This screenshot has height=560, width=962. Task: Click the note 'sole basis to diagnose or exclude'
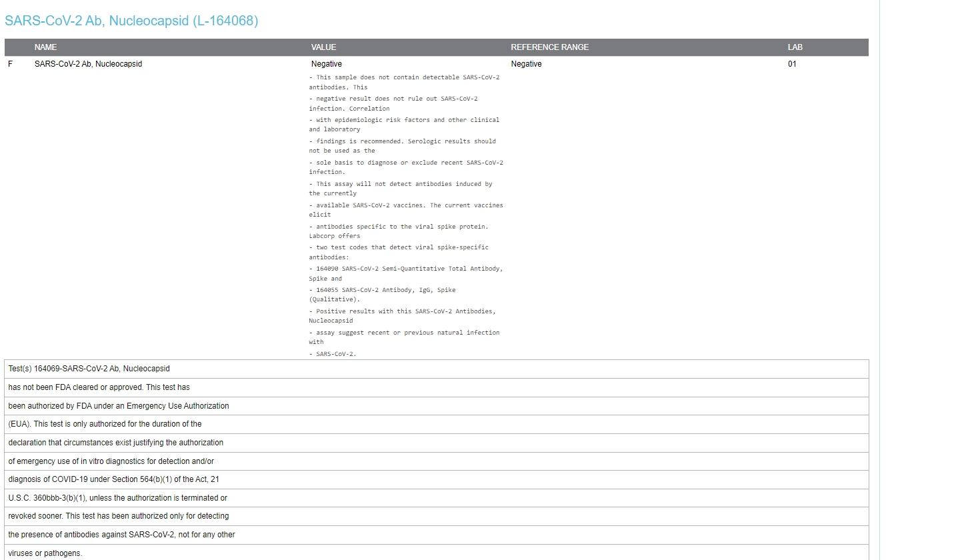406,167
